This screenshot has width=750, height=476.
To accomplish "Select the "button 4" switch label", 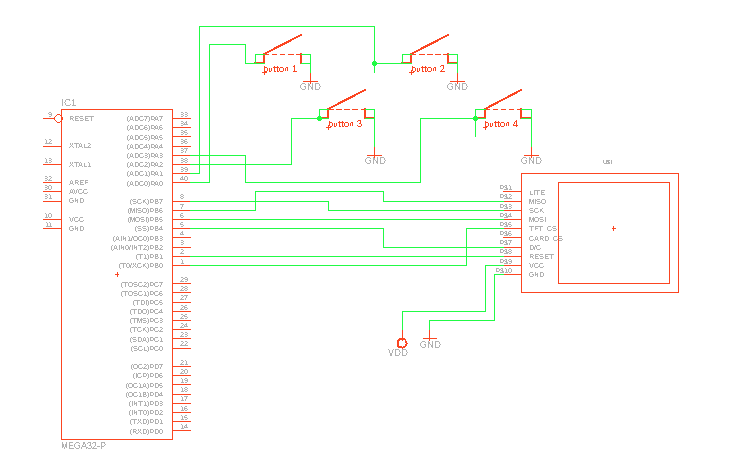I will click(x=500, y=124).
